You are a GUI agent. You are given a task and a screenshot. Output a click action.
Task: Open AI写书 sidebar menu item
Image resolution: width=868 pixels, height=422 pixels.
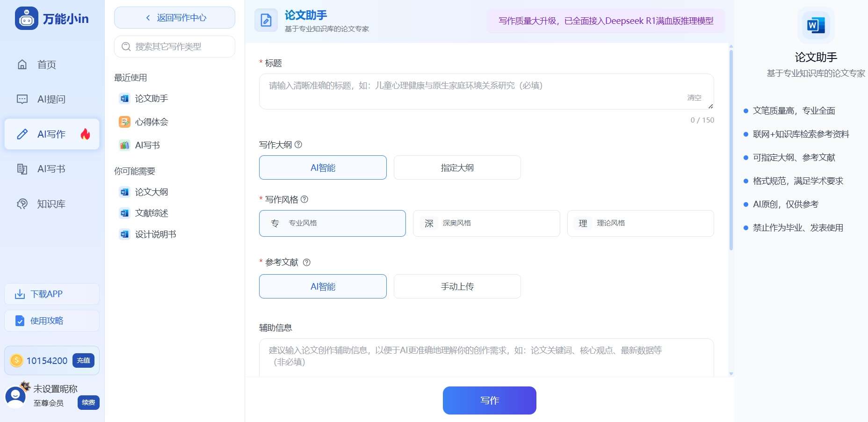pos(52,169)
